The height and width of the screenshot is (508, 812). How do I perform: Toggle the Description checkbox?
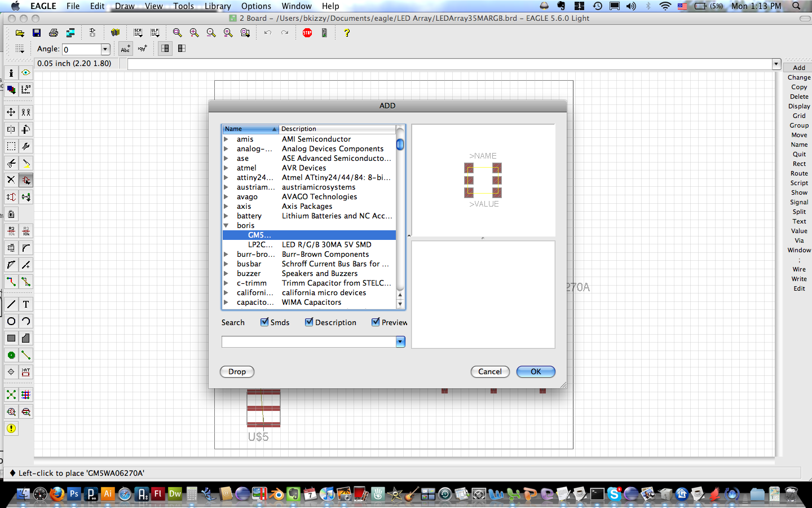(309, 322)
